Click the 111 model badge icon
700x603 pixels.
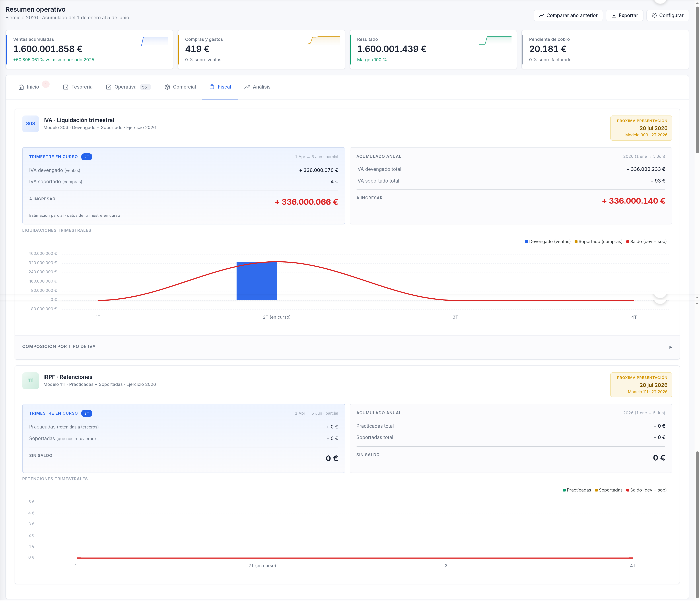(31, 381)
